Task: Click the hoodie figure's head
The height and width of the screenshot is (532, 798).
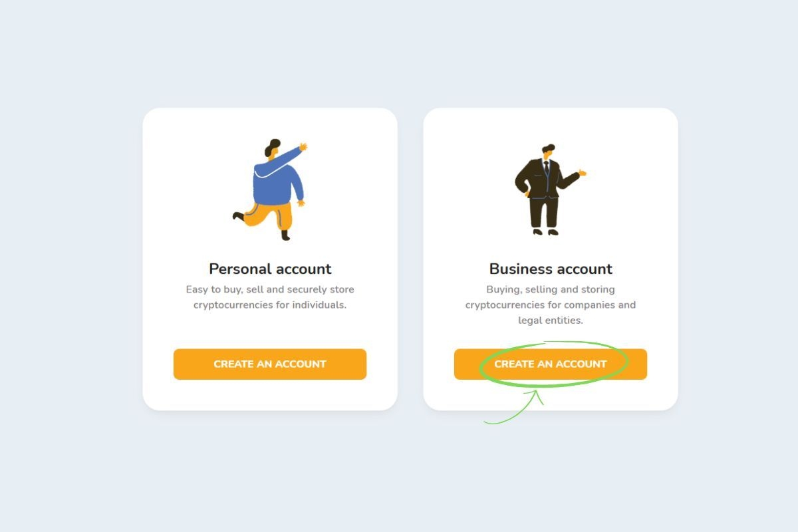Action: click(272, 148)
